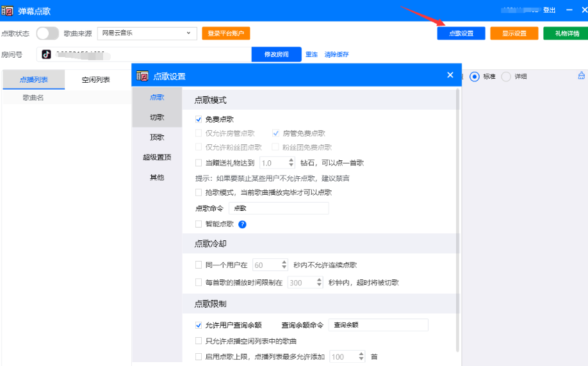Increase the 100 song limit spinner
This screenshot has height=366, width=588.
click(361, 354)
